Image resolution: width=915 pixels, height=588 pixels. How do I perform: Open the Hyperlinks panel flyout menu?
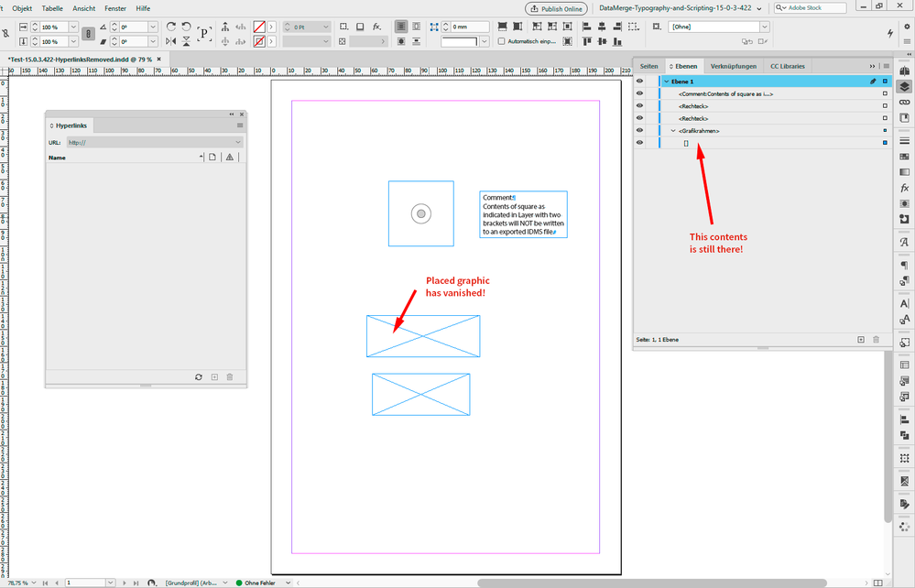pyautogui.click(x=240, y=125)
